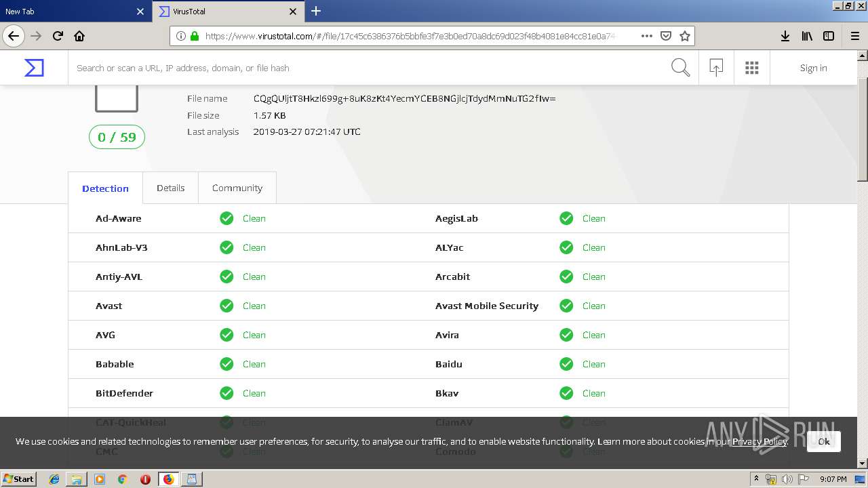
Task: Click the Clean result for AVG
Action: coord(254,335)
